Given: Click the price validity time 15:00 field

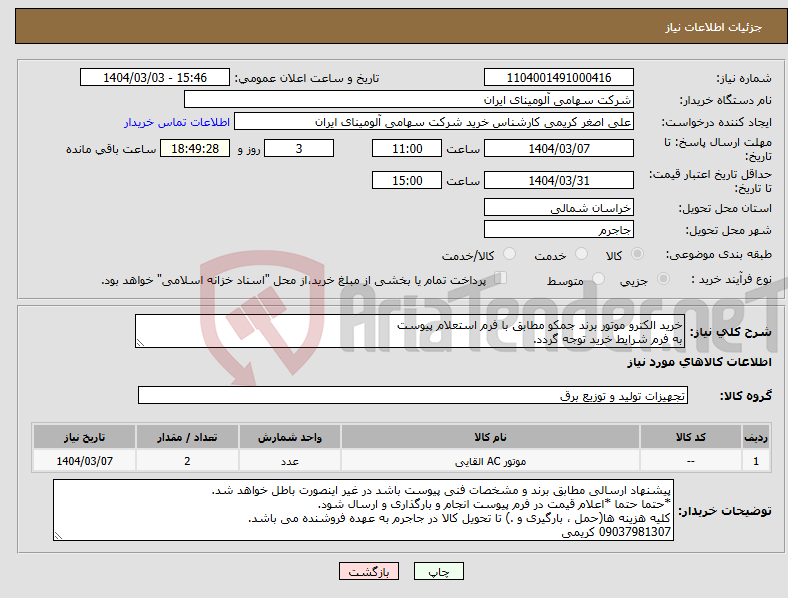Looking at the screenshot, I should [x=407, y=180].
